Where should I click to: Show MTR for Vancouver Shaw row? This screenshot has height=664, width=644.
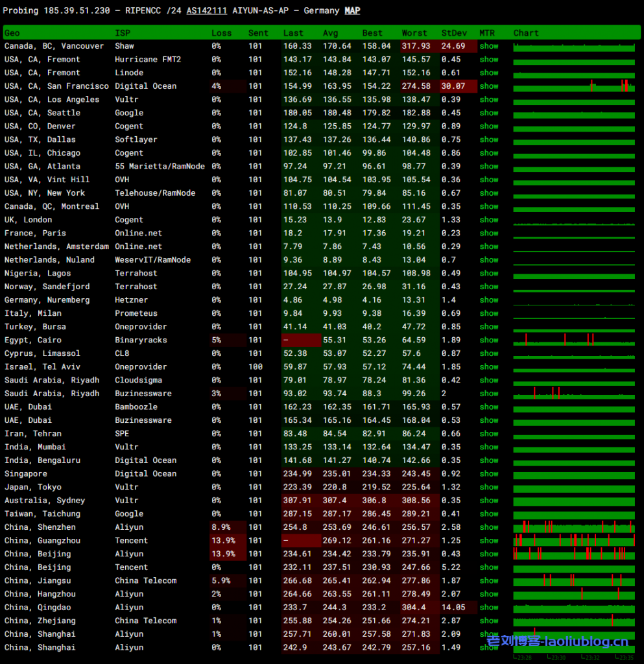tap(489, 46)
